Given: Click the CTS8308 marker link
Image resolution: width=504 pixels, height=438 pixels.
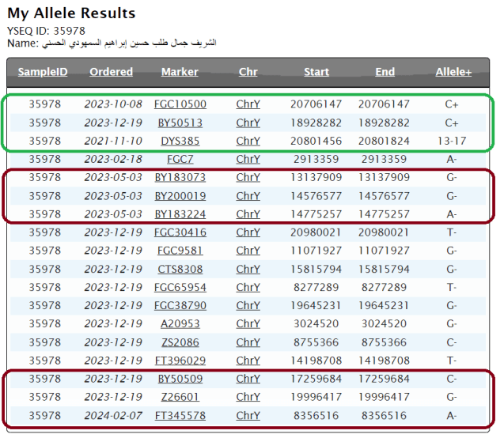Looking at the screenshot, I should point(180,270).
